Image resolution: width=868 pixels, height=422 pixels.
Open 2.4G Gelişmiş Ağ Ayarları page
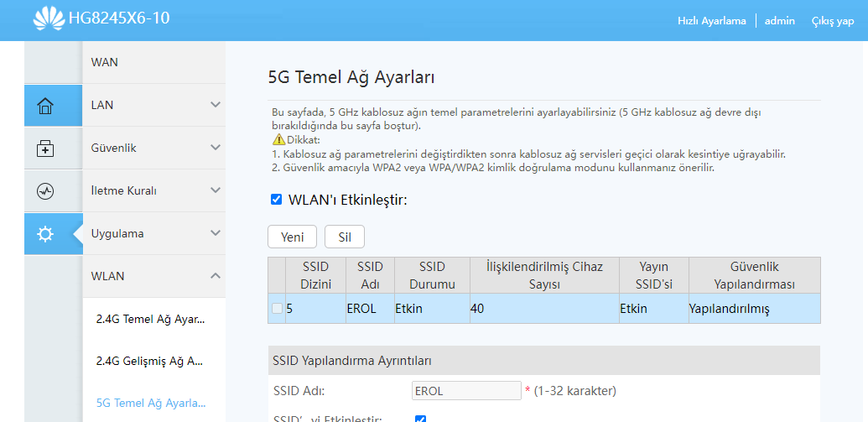click(x=149, y=361)
